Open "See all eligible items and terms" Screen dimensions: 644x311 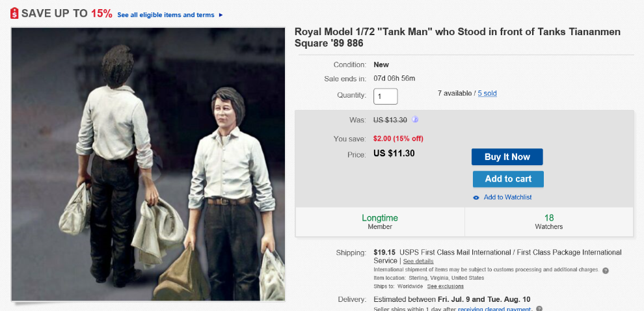[x=167, y=15]
